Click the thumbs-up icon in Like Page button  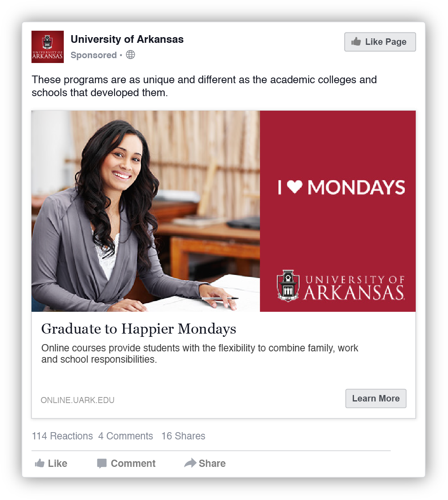[x=356, y=42]
